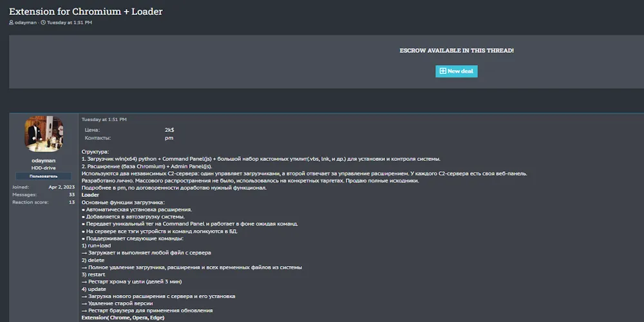Screen dimensions: 644x322
Task: Click the plus icon in New deal button
Action: click(x=443, y=71)
